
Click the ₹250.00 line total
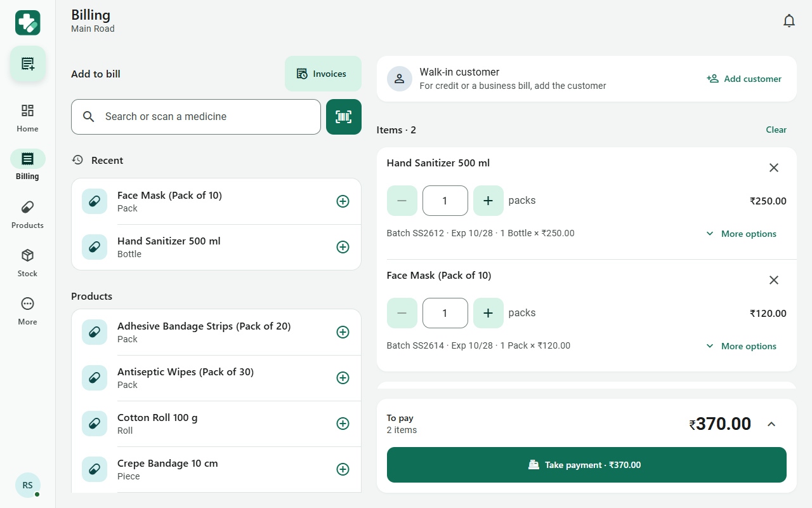click(768, 201)
